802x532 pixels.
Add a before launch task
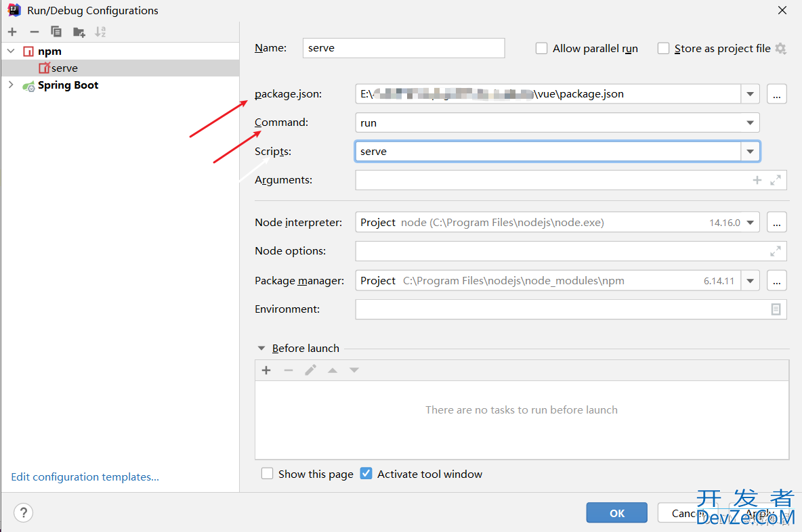click(266, 370)
